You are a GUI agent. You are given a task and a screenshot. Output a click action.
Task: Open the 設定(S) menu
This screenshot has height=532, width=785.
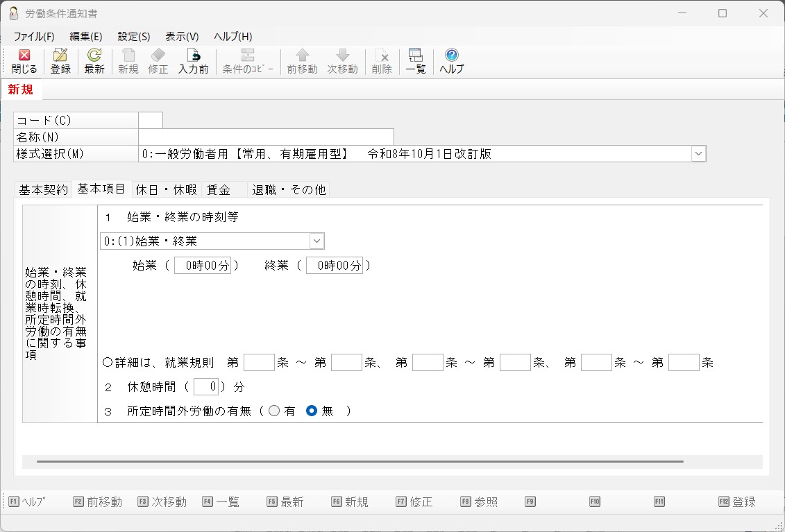tap(134, 37)
